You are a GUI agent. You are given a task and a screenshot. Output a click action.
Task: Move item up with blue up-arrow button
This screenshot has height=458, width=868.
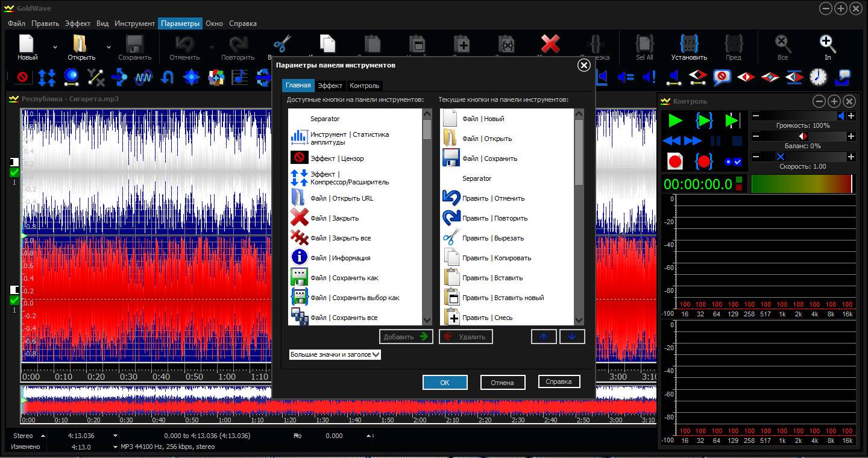coord(544,336)
